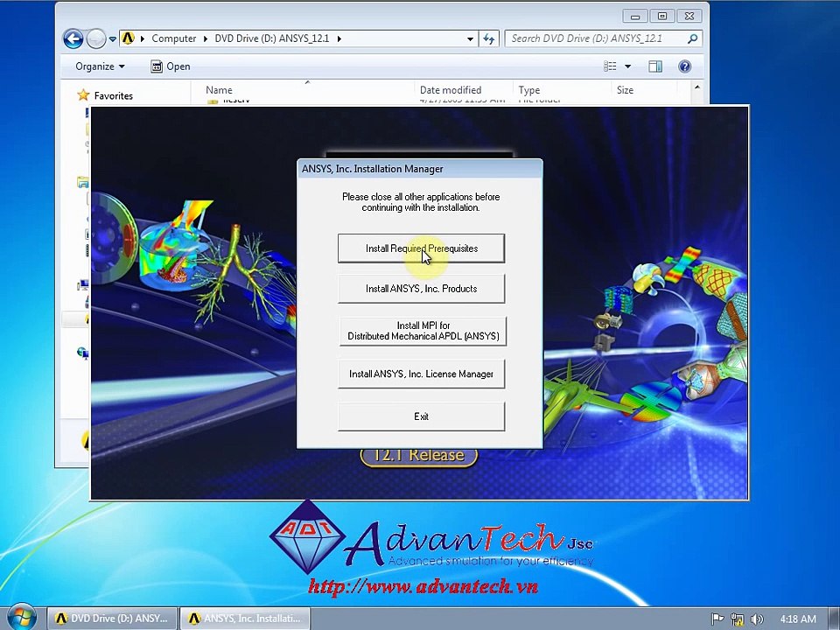Sort by Name column header

pyautogui.click(x=219, y=90)
